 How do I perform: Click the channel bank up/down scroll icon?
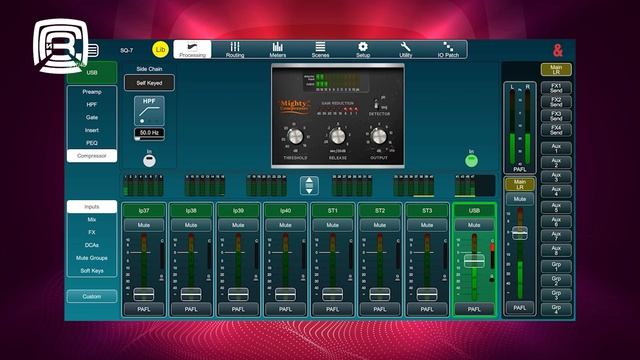tap(309, 185)
